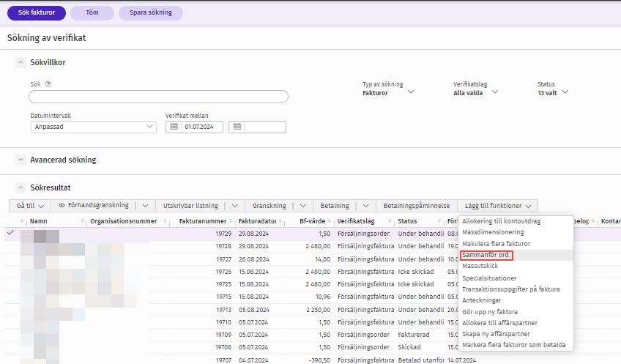Click the start date field 01.07.2024

coord(201,127)
